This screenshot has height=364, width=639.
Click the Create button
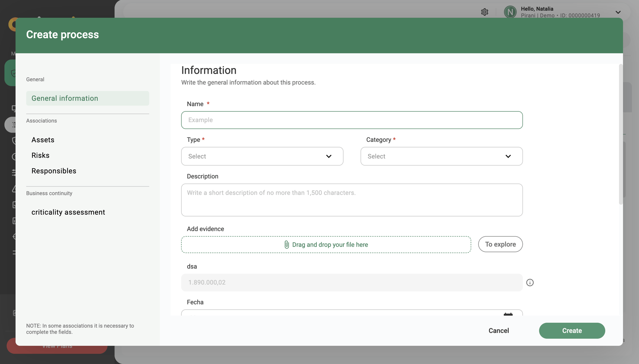[x=572, y=331]
